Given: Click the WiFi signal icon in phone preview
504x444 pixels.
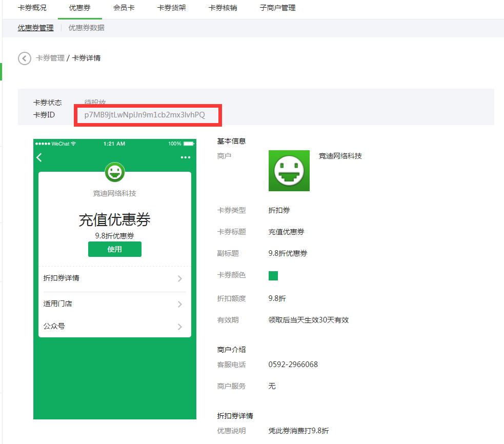Looking at the screenshot, I should (73, 144).
